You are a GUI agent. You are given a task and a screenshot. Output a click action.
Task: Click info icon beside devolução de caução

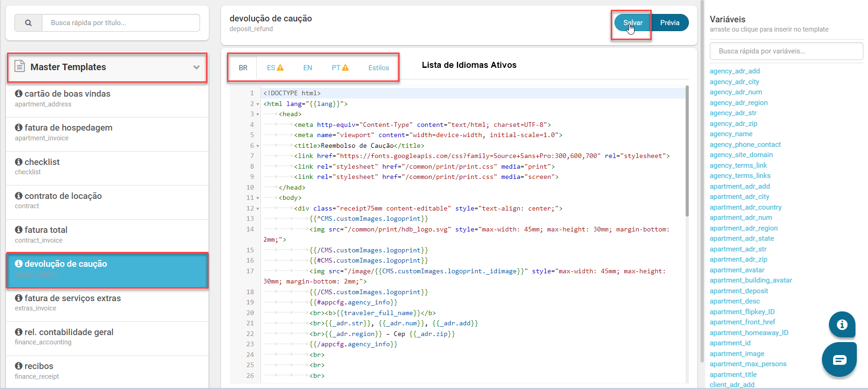pyautogui.click(x=19, y=264)
